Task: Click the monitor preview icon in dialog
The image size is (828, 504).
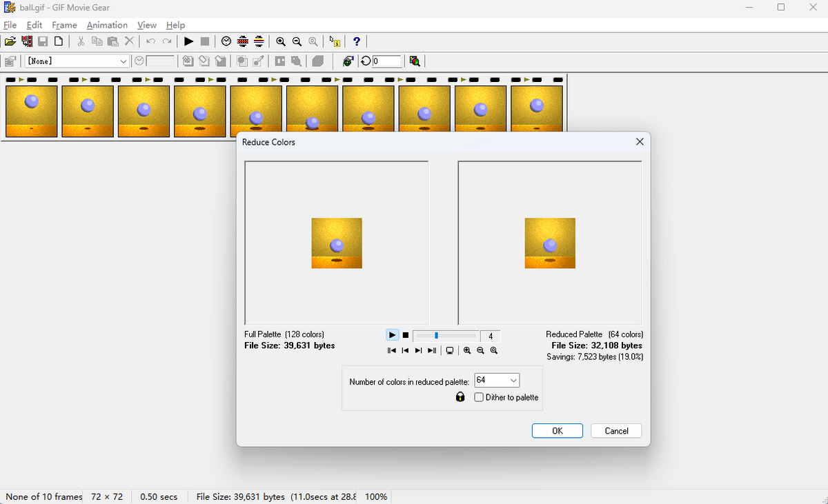Action: pyautogui.click(x=450, y=350)
